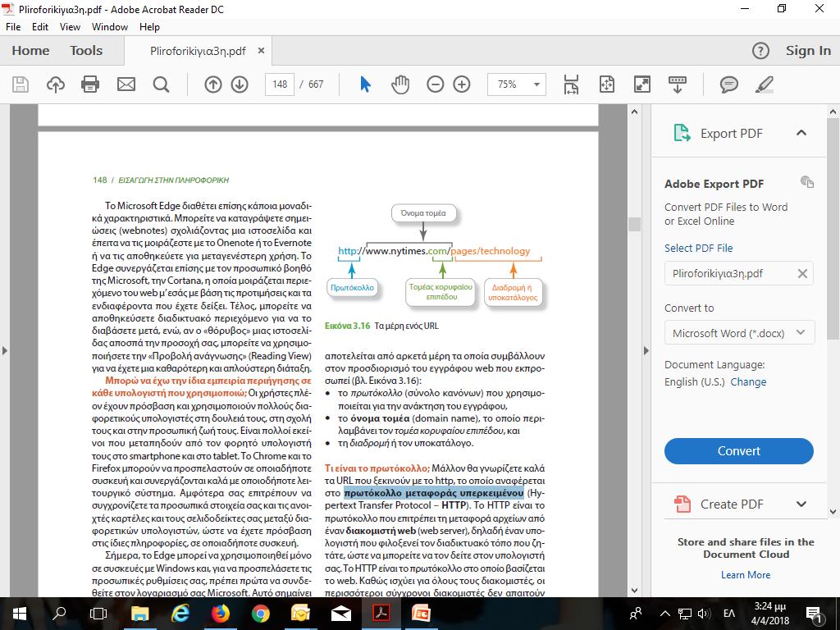Enter full screen mode icon
Viewport: 840px width, 630px height.
point(641,84)
